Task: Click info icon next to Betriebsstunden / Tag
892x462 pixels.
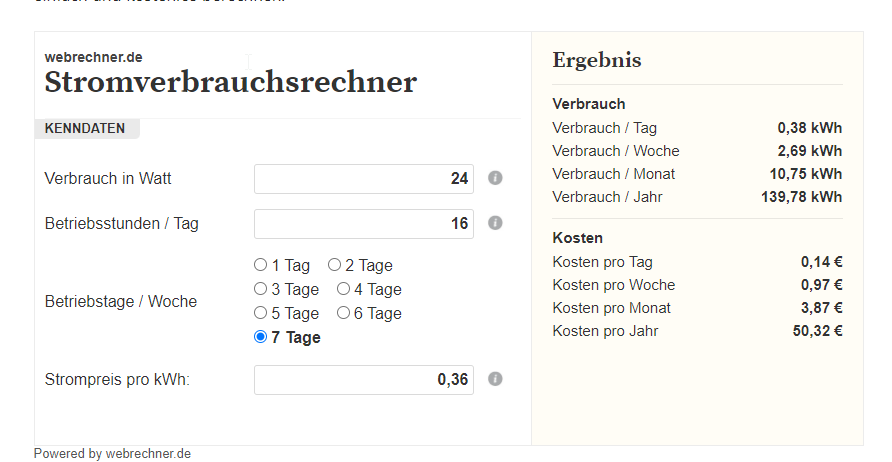Action: 495,223
